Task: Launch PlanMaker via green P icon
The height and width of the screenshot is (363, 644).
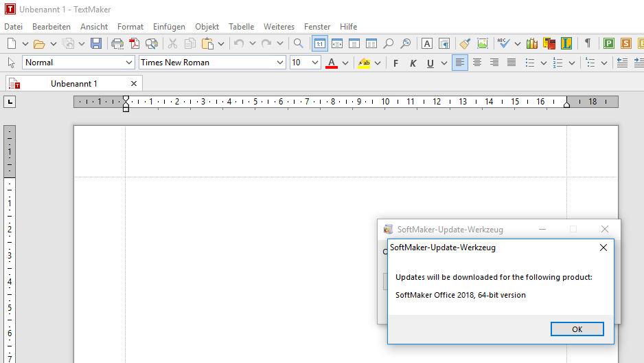Action: 608,43
